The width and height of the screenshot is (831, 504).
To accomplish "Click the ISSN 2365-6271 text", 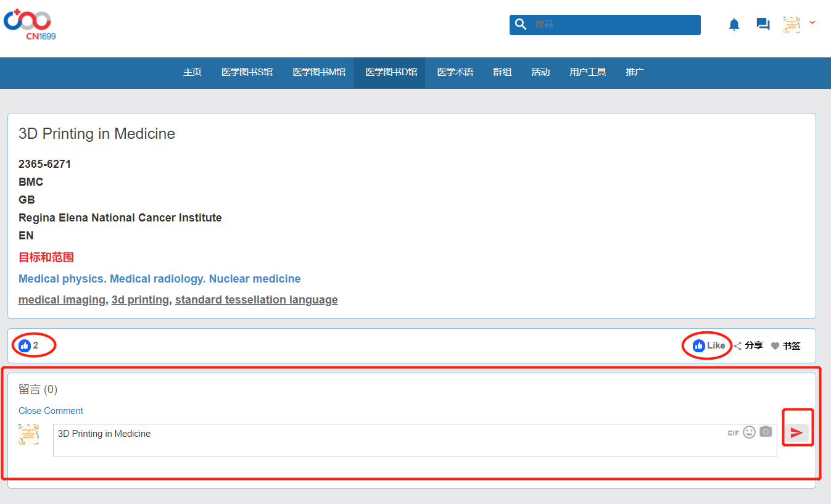I will (44, 164).
